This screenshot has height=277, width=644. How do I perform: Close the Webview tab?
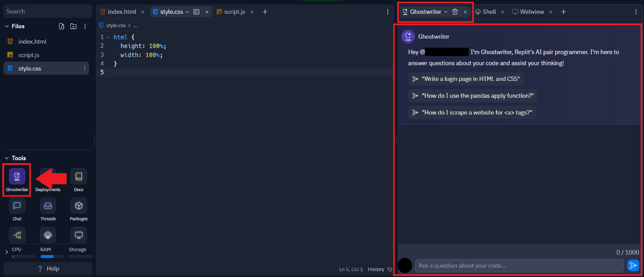click(551, 12)
